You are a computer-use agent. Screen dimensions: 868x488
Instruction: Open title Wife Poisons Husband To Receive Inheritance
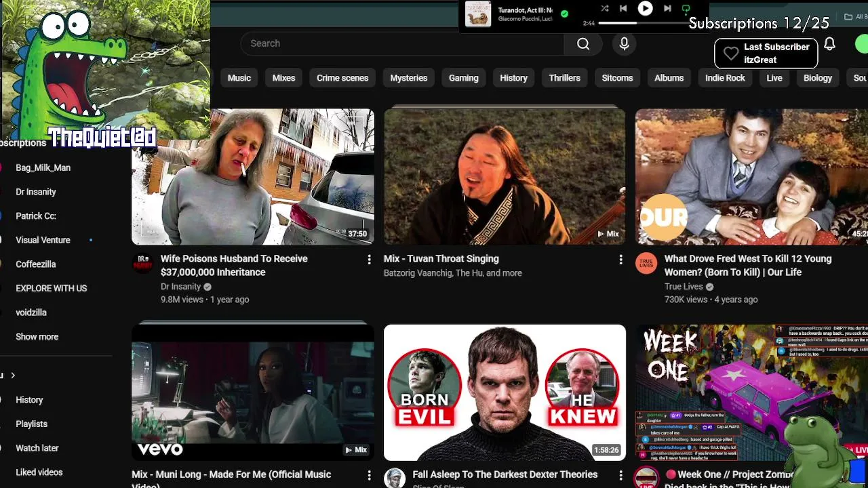point(234,266)
